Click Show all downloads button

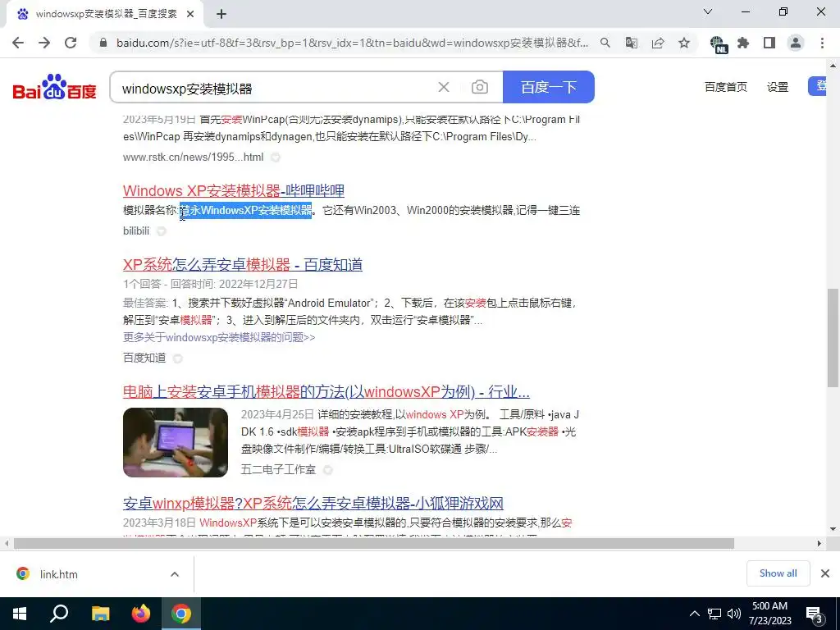pos(778,573)
